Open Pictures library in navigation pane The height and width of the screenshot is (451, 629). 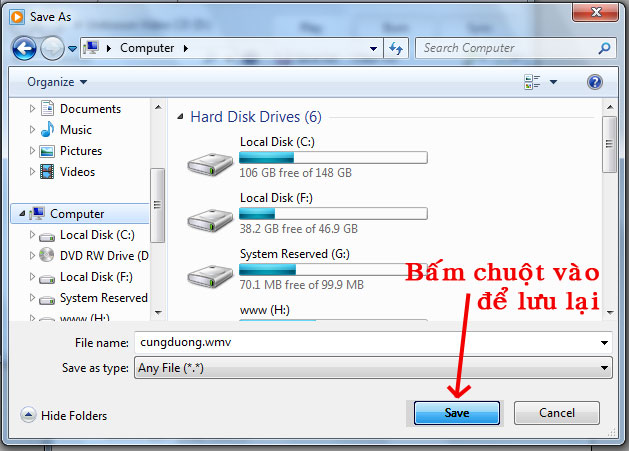point(80,151)
